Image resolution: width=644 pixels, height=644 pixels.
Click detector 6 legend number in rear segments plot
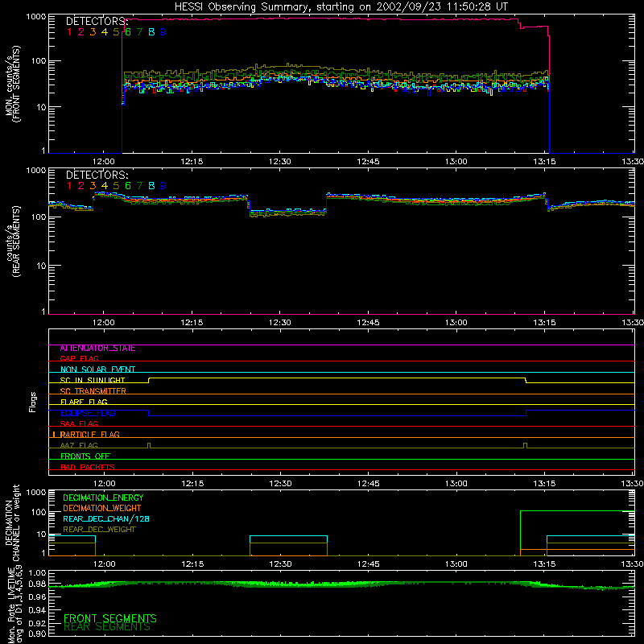[128, 186]
